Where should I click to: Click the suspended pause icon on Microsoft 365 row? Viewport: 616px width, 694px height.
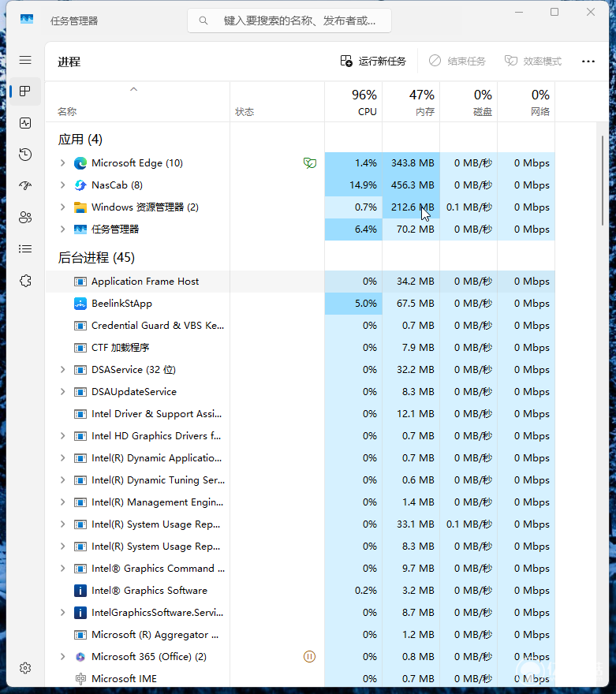(309, 656)
